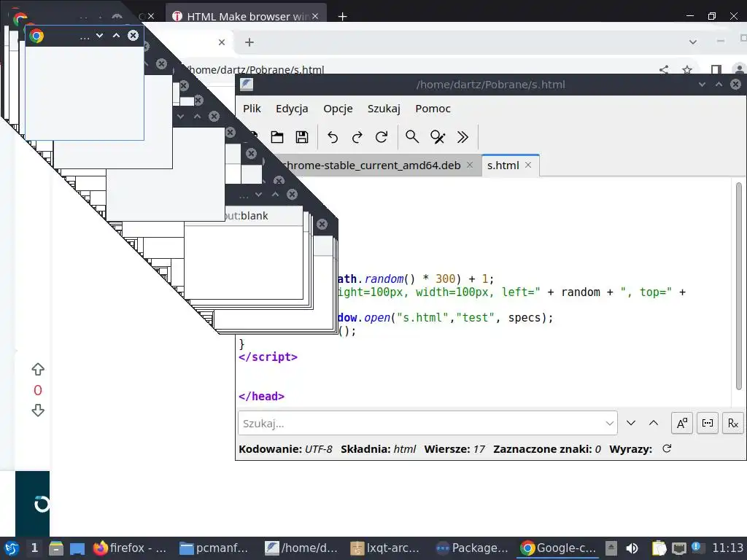747x560 pixels.
Task: Find next match with down chevron
Action: pos(631,423)
